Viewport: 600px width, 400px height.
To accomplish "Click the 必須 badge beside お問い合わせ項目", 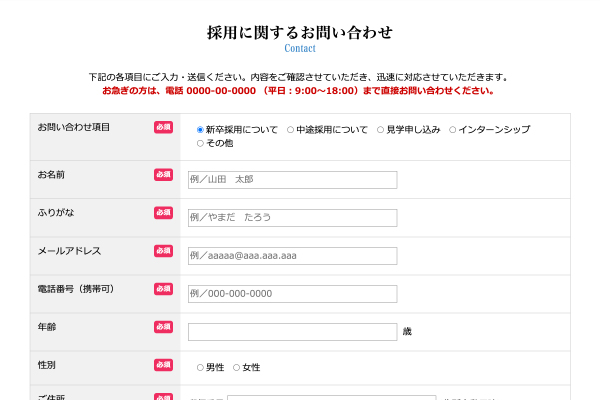I will click(163, 127).
